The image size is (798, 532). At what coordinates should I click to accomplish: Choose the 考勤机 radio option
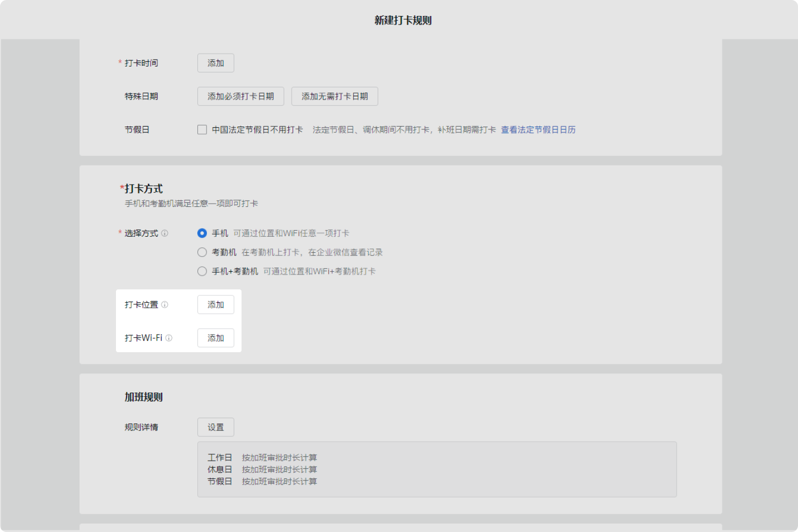tap(202, 253)
